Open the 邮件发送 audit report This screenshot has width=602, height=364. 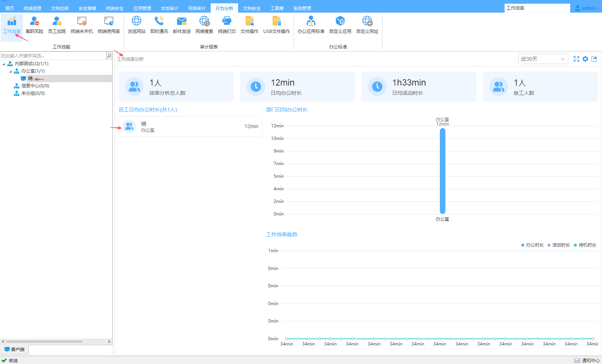(182, 25)
